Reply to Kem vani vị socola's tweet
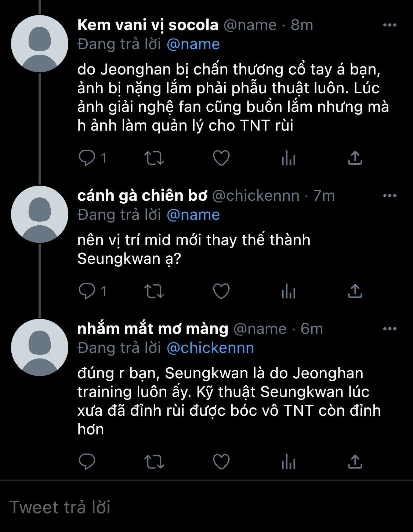This screenshot has width=413, height=532. 87,158
